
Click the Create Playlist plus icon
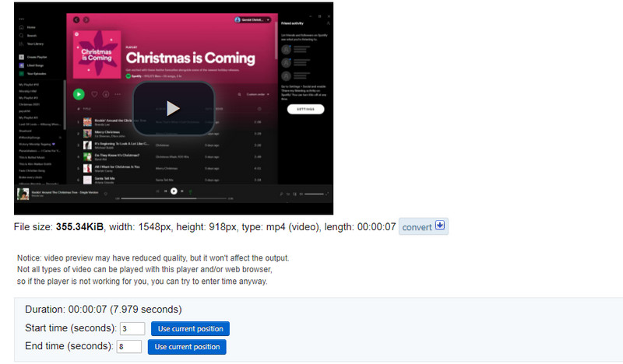click(21, 58)
